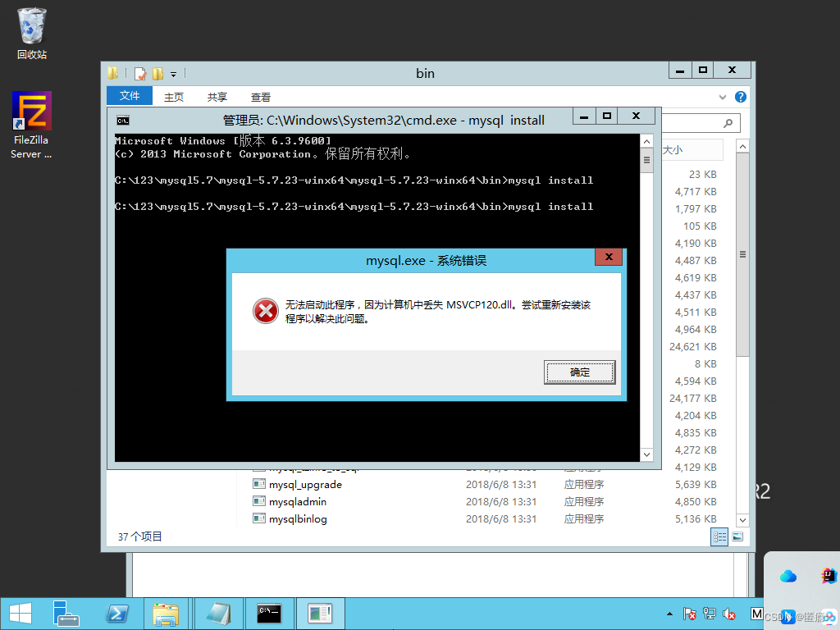The height and width of the screenshot is (630, 840).
Task: Click the Help question mark button
Action: [x=741, y=96]
